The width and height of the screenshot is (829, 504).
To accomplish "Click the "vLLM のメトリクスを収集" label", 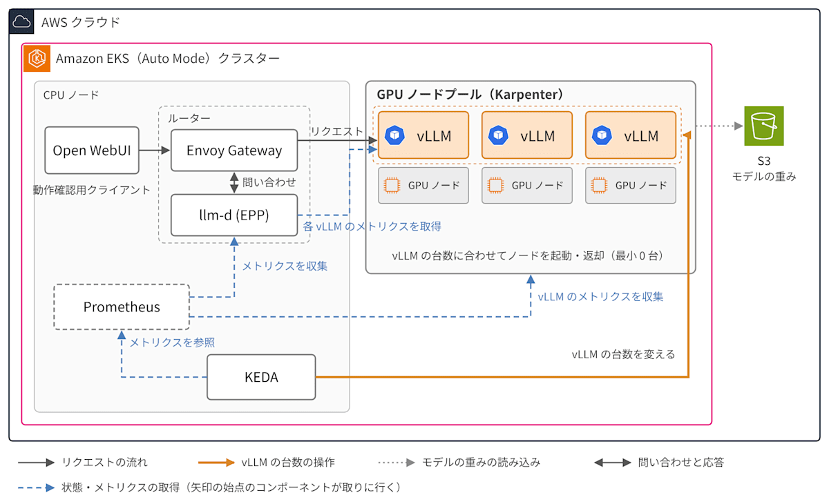I will pyautogui.click(x=600, y=297).
